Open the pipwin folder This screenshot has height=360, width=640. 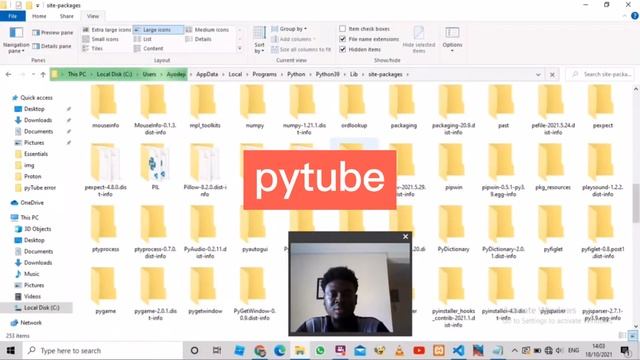click(x=453, y=167)
